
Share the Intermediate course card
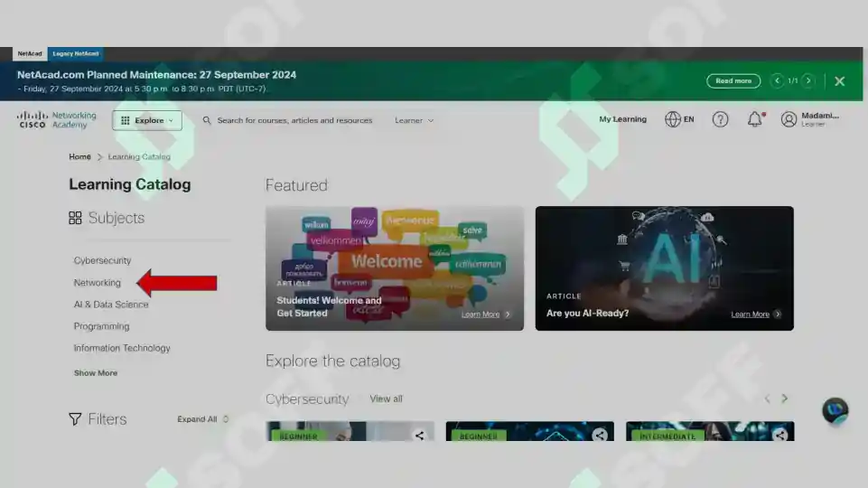[780, 436]
